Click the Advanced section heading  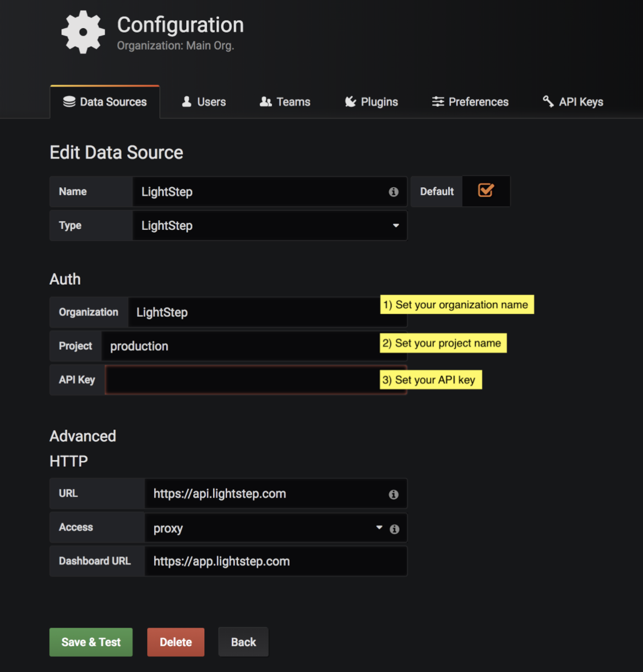pyautogui.click(x=83, y=436)
